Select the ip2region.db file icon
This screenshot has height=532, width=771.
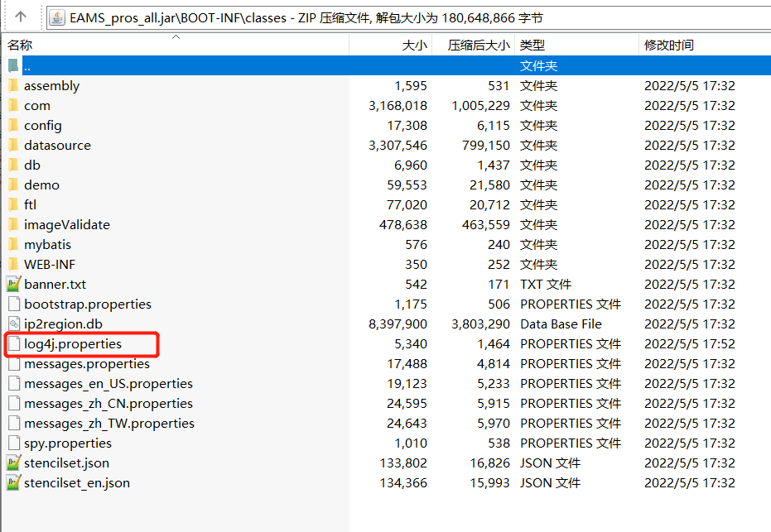click(x=14, y=324)
